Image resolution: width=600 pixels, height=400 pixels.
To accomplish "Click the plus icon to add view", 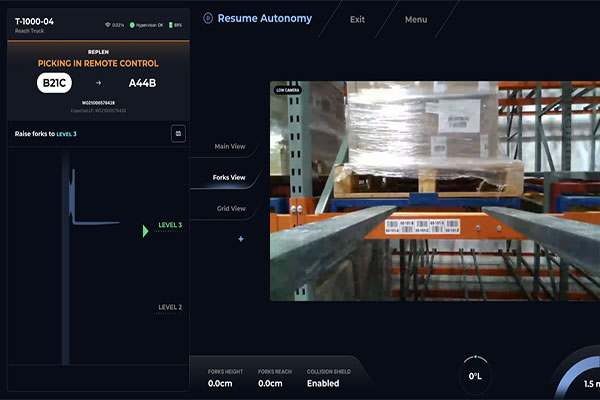I will [241, 239].
